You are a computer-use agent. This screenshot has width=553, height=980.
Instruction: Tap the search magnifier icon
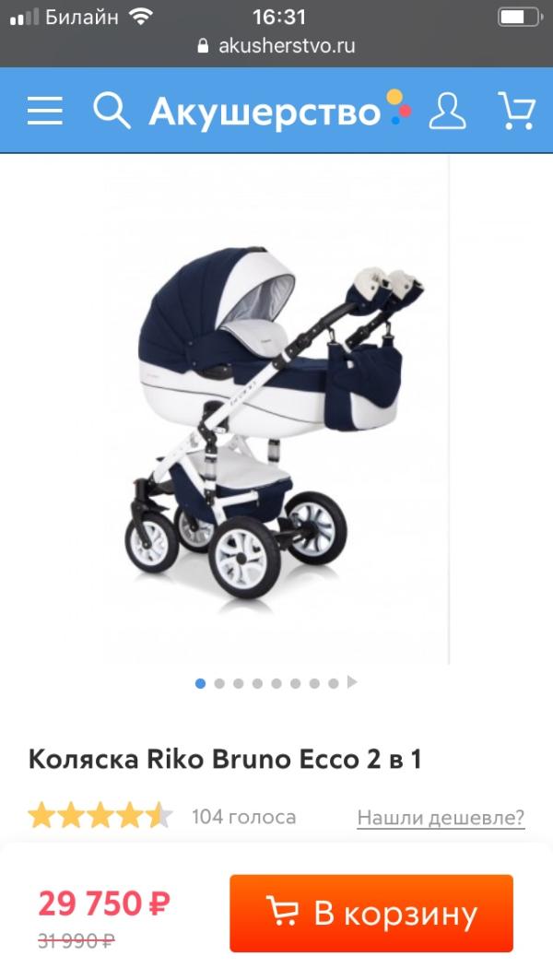pyautogui.click(x=112, y=111)
